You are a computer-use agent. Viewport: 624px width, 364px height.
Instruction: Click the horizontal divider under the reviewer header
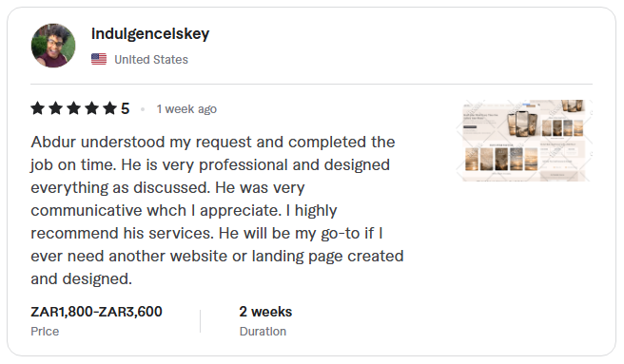point(312,84)
